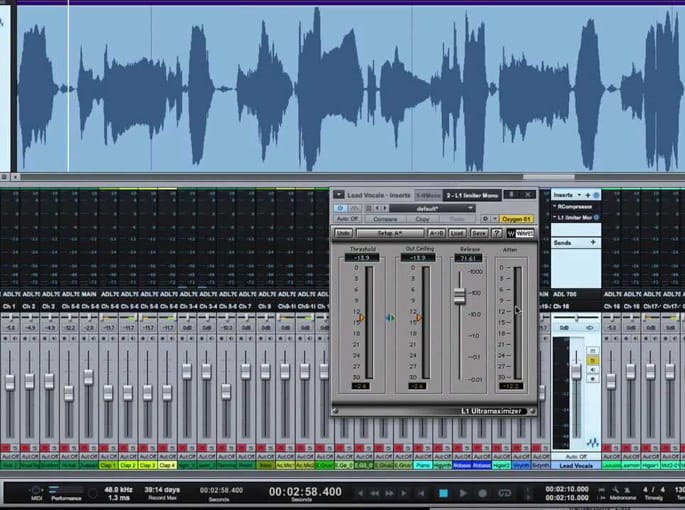Click the blue link icon between Threshold and Out Ceiling
Viewport: 685px width, 510px height.
point(390,317)
